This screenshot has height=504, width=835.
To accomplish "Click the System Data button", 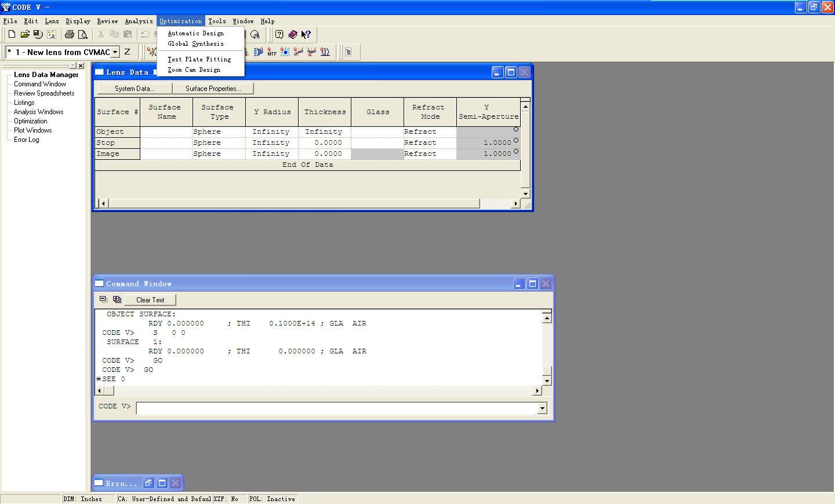I will (x=135, y=89).
